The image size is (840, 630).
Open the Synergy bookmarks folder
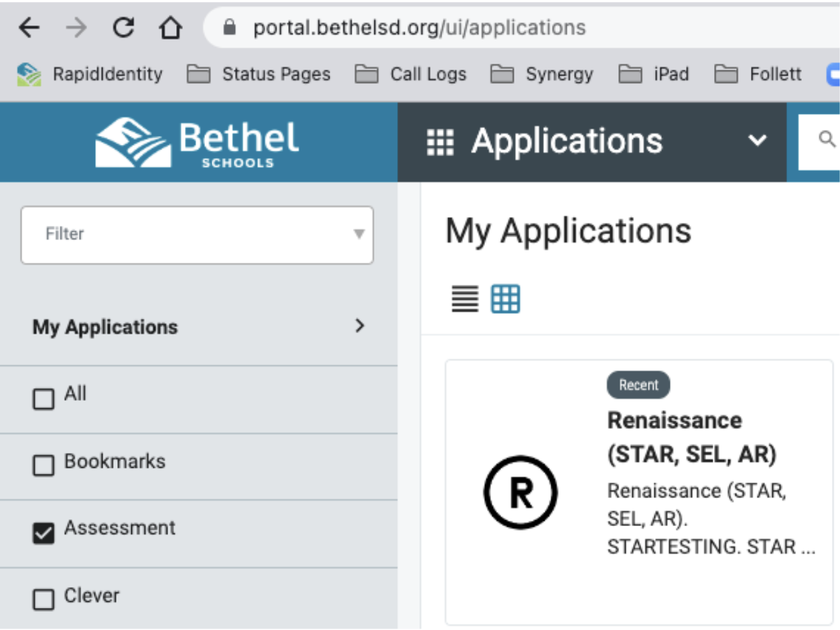click(542, 74)
